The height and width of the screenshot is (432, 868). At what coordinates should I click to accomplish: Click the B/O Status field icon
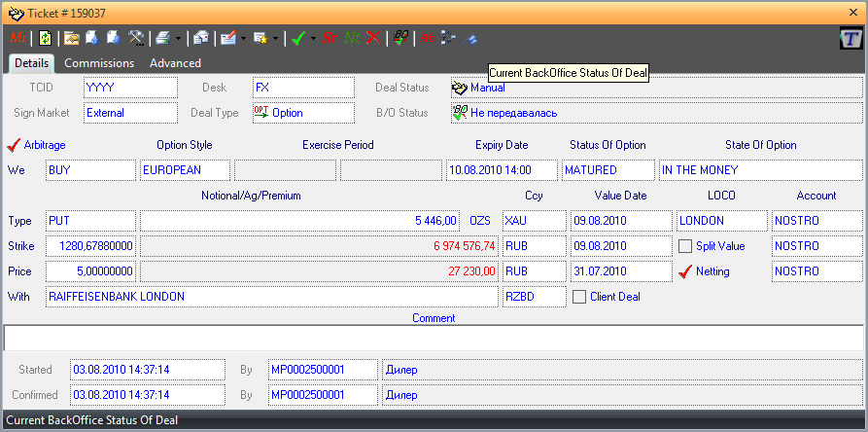pyautogui.click(x=460, y=113)
